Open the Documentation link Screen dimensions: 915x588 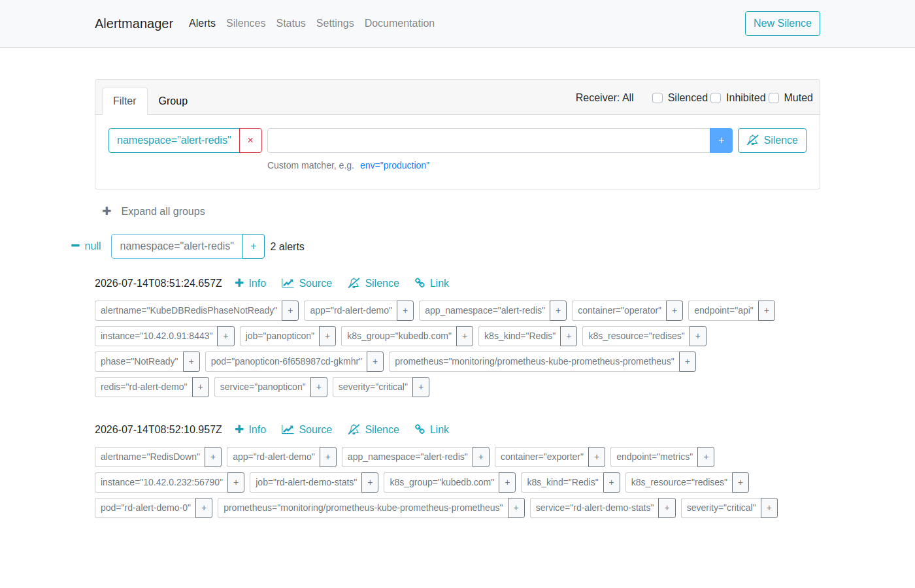(x=399, y=24)
